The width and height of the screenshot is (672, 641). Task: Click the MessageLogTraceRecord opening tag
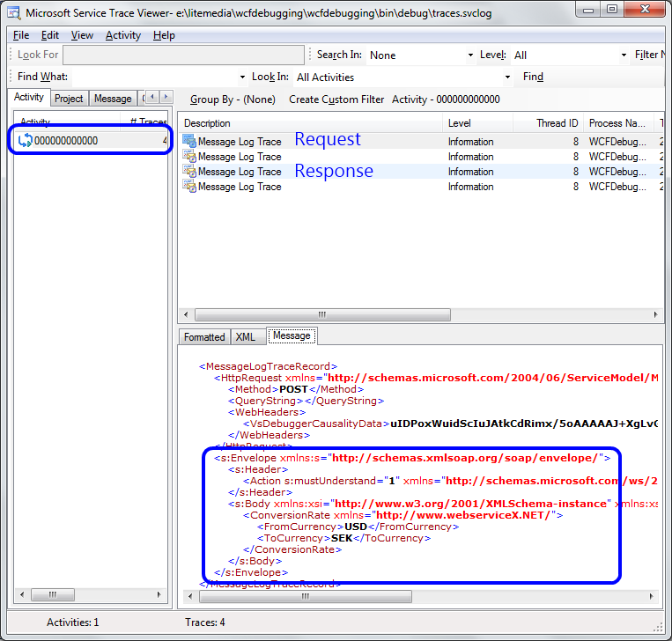tap(269, 366)
